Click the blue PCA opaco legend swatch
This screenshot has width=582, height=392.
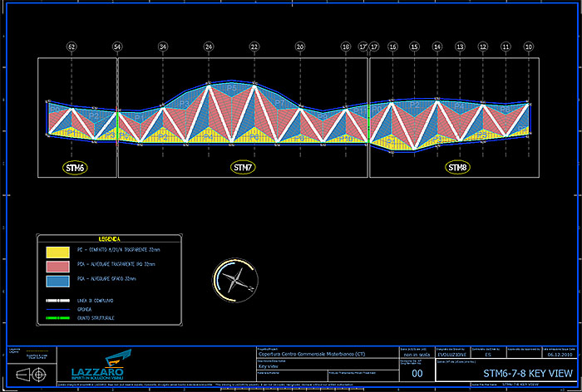[x=57, y=281]
